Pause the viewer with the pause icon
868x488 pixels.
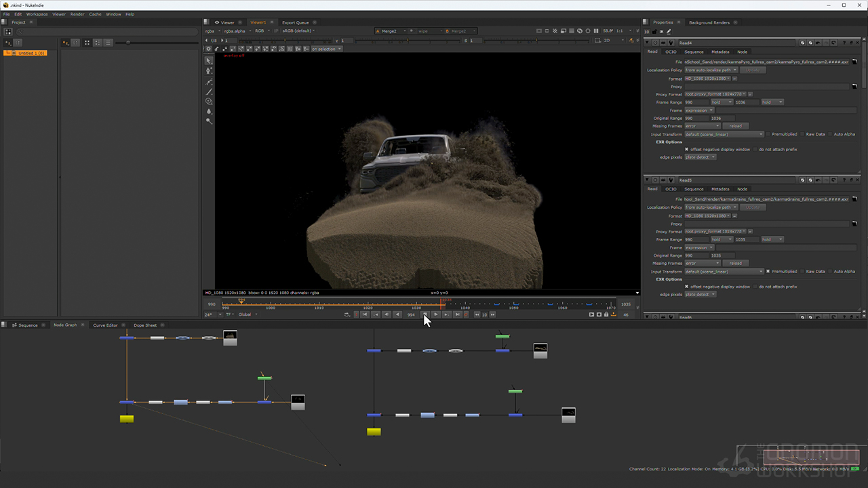(596, 30)
